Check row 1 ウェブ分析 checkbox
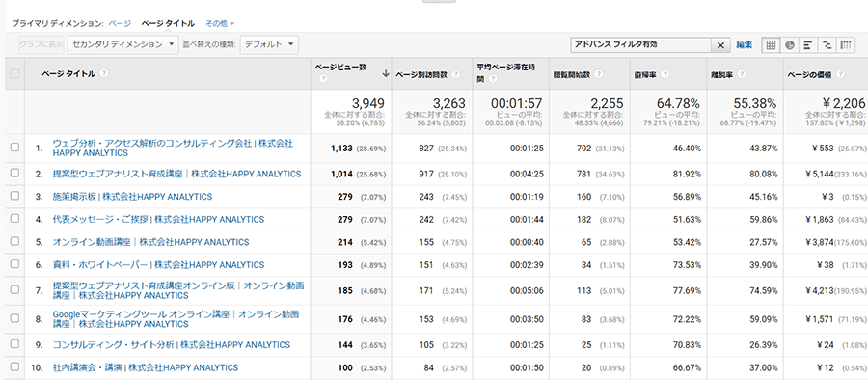The width and height of the screenshot is (868, 380). (14, 148)
